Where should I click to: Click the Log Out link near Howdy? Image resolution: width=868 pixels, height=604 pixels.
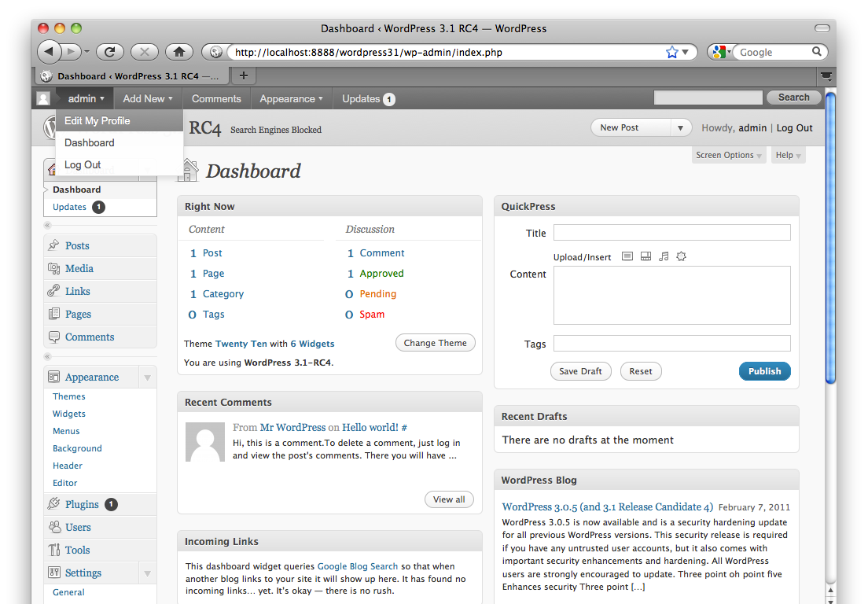pos(794,128)
